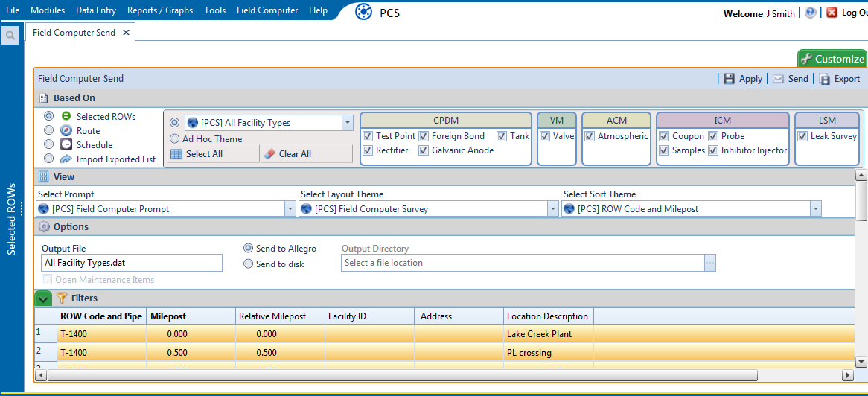Toggle the Foreign Bond checkbox
Viewport: 868px width, 396px height.
(x=424, y=136)
